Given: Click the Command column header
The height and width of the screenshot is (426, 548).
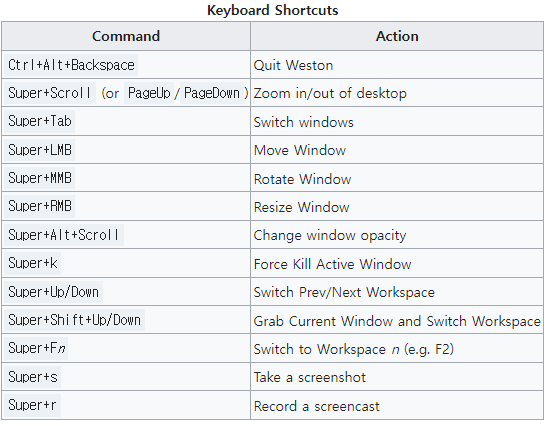Looking at the screenshot, I should click(x=126, y=36).
